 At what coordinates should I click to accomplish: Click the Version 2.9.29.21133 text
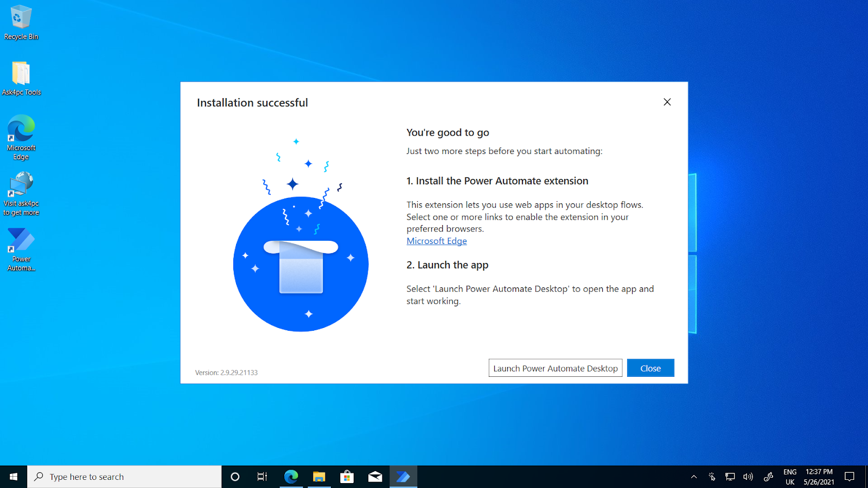(x=226, y=373)
